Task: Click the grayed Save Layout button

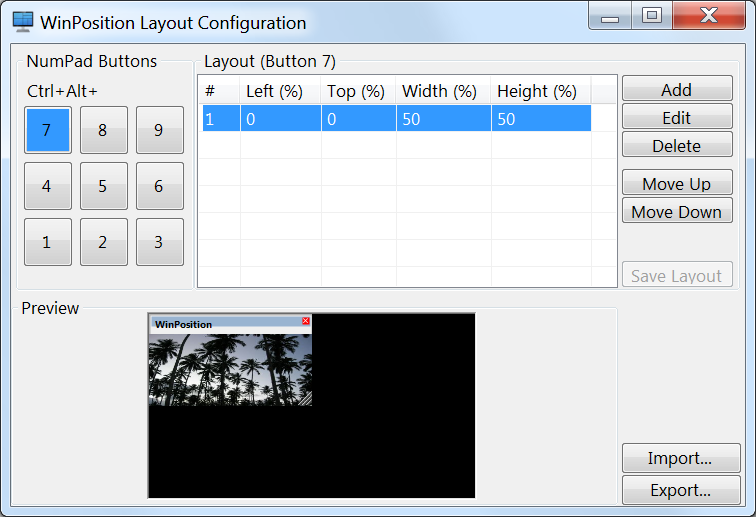Action: pos(677,275)
